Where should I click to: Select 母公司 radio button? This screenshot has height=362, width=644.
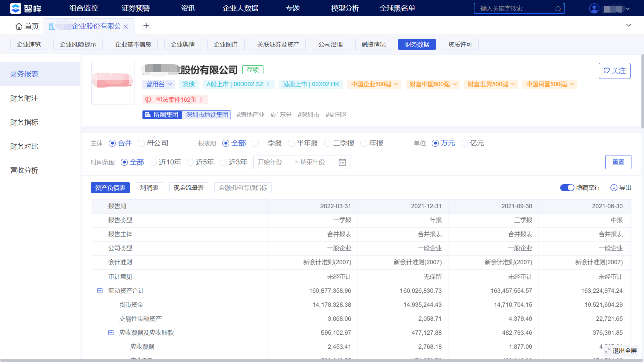coord(141,143)
